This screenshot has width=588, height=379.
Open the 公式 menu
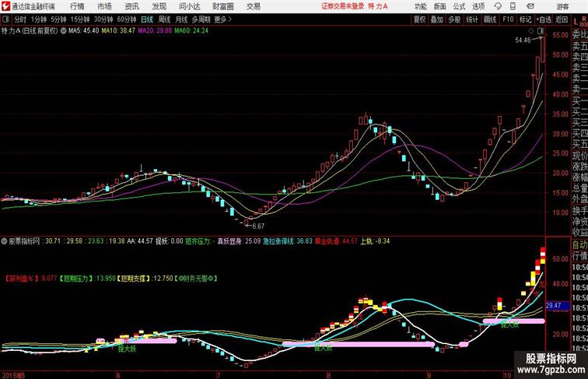pos(459,6)
